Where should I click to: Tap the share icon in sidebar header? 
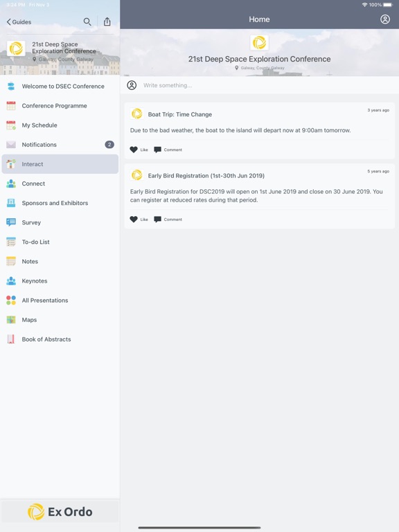pyautogui.click(x=107, y=21)
